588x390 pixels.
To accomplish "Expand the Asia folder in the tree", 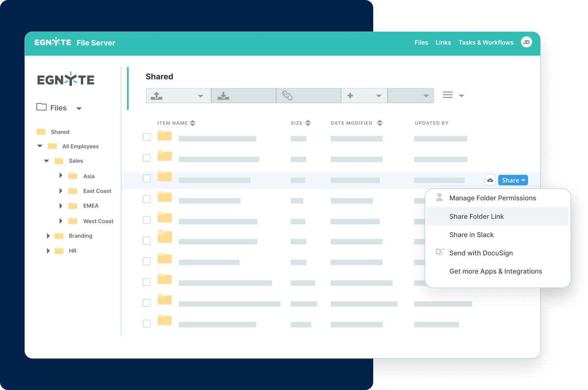I will click(x=61, y=175).
